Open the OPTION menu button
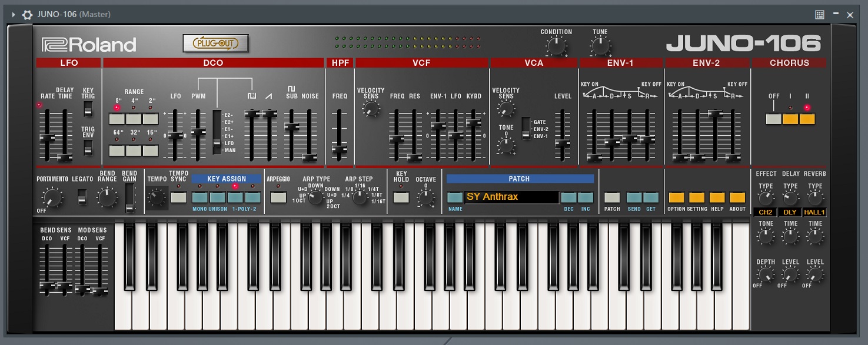Viewport: 868px width, 345px height. coord(677,197)
